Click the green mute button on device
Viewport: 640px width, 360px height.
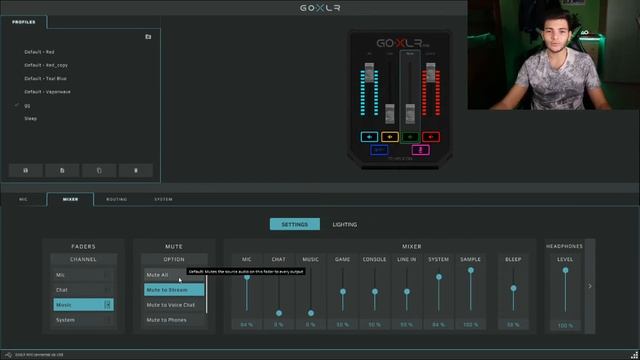point(410,137)
